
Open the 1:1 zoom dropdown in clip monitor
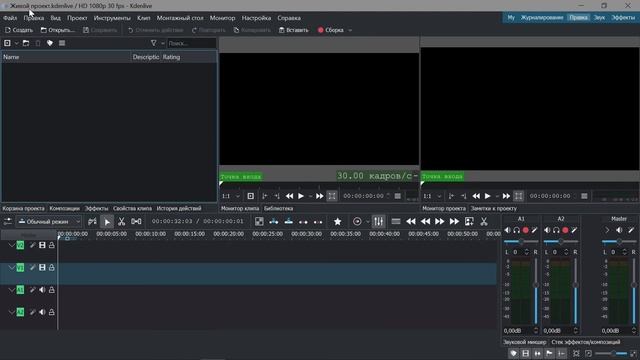click(230, 196)
